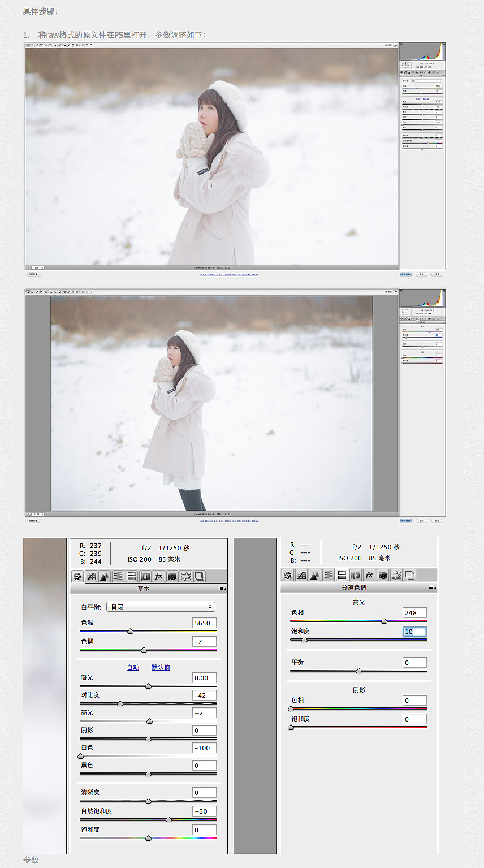The height and width of the screenshot is (868, 484).
Task: Click 取消 button in lower screenshot
Action: (x=421, y=521)
